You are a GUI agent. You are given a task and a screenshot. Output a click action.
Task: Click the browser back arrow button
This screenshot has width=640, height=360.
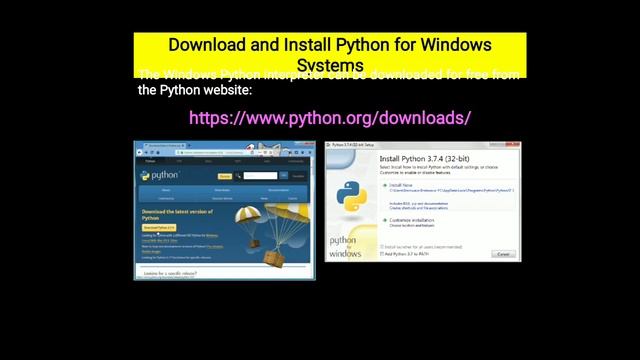[x=139, y=152]
